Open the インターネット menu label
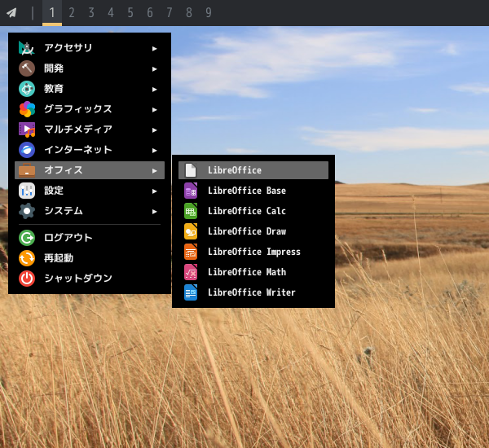 click(x=78, y=150)
